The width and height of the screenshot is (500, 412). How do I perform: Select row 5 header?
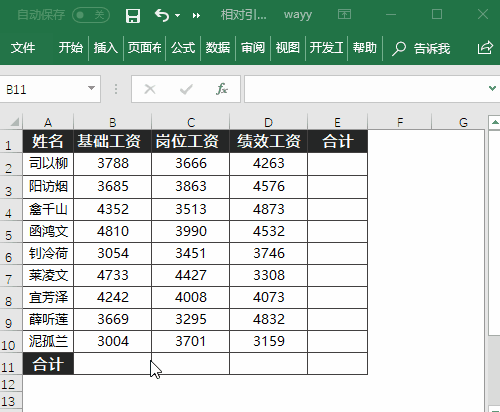(x=11, y=231)
